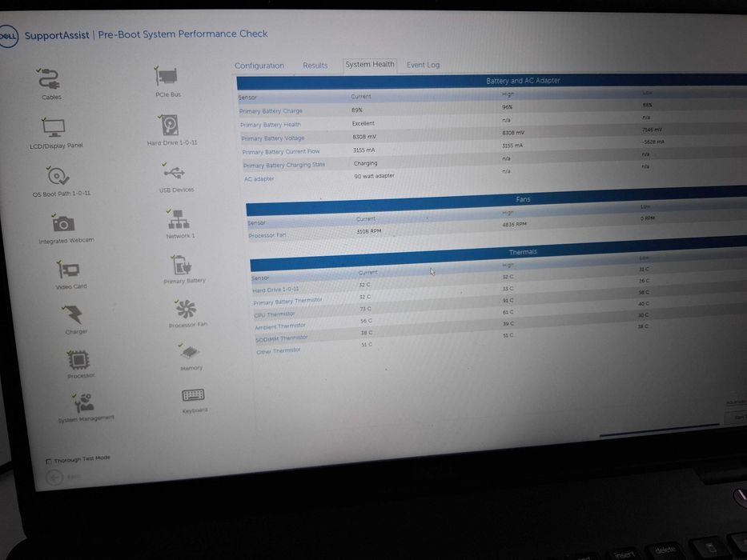
Task: Open the LCD/Display Panel test icon
Action: [54, 128]
